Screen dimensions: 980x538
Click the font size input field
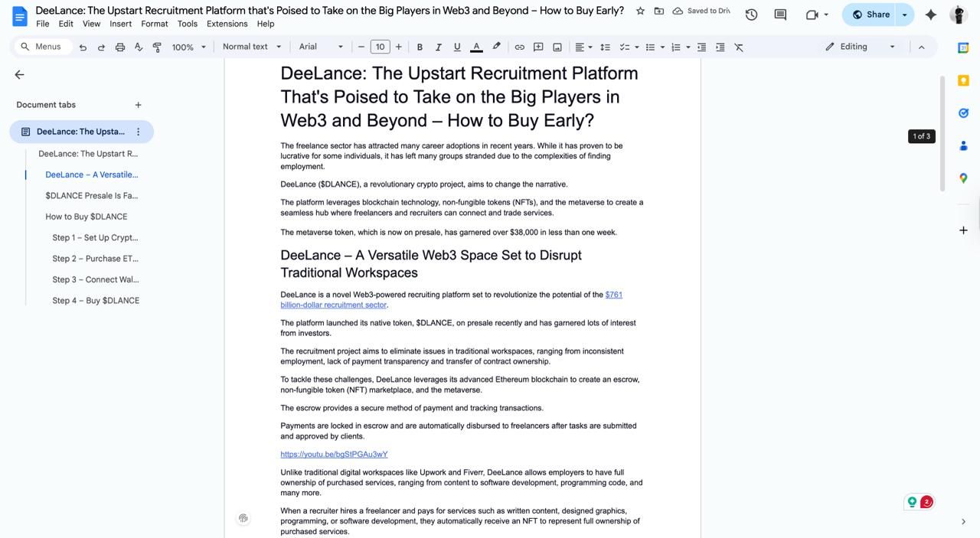[x=380, y=47]
